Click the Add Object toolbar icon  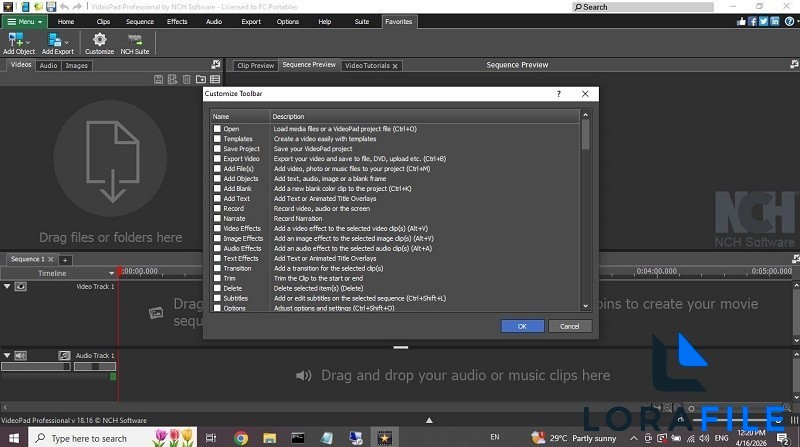click(x=15, y=39)
